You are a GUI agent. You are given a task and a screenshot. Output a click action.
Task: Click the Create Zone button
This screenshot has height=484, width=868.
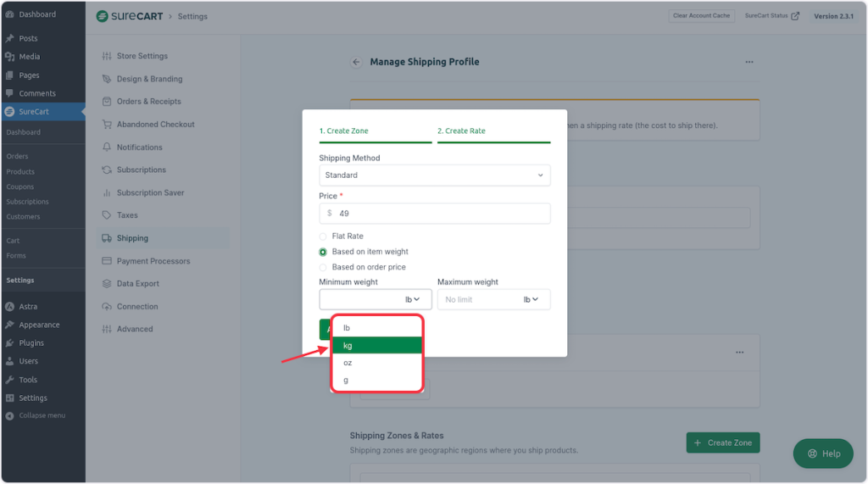(723, 442)
